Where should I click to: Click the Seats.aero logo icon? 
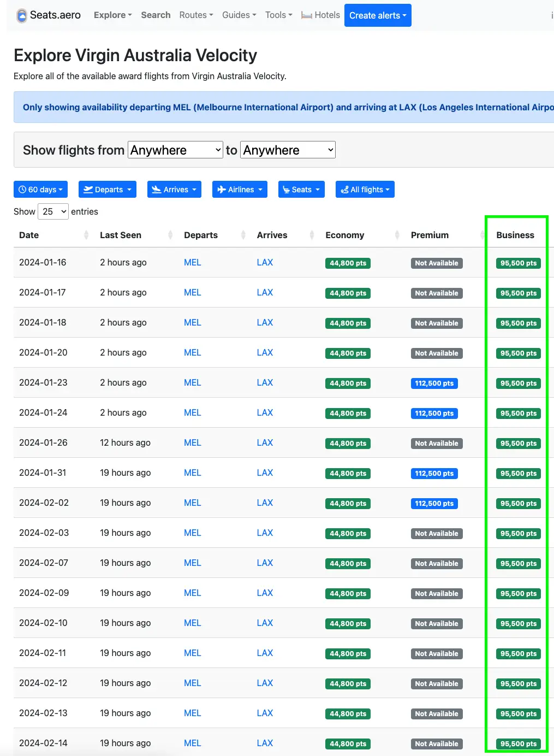pos(21,15)
